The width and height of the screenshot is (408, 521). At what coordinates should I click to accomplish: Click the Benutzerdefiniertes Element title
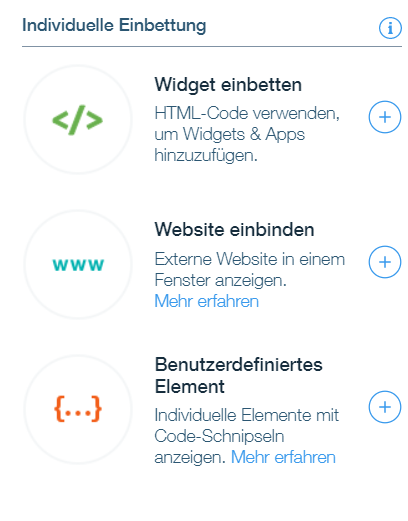click(x=239, y=375)
